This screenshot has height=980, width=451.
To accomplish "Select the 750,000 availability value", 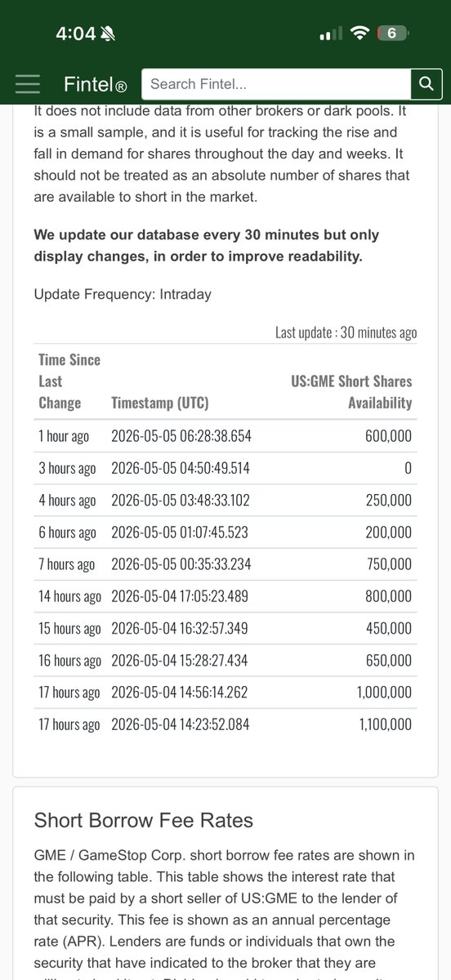I will [x=389, y=564].
